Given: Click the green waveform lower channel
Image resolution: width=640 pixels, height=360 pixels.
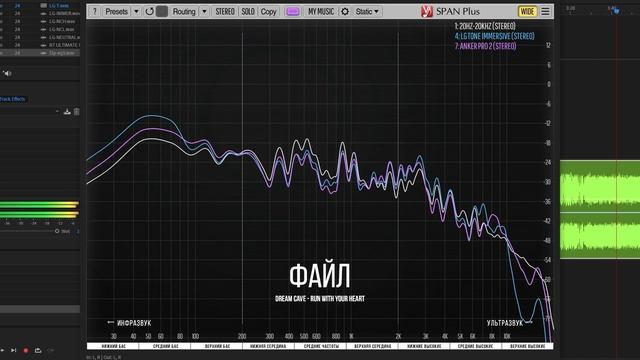Looking at the screenshot, I should pyautogui.click(x=600, y=236).
